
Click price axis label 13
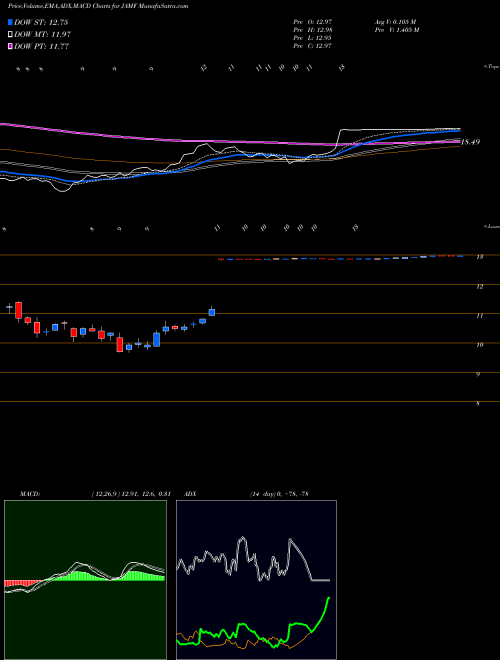pos(480,256)
